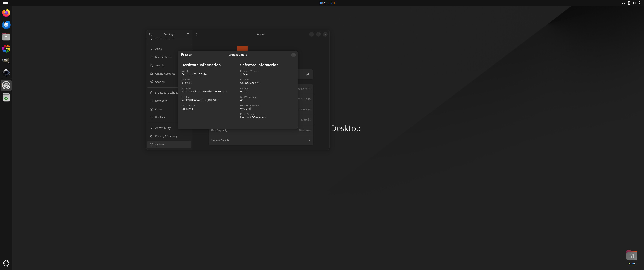644x270 pixels.
Task: Click the clock in the top bar
Action: (328, 3)
